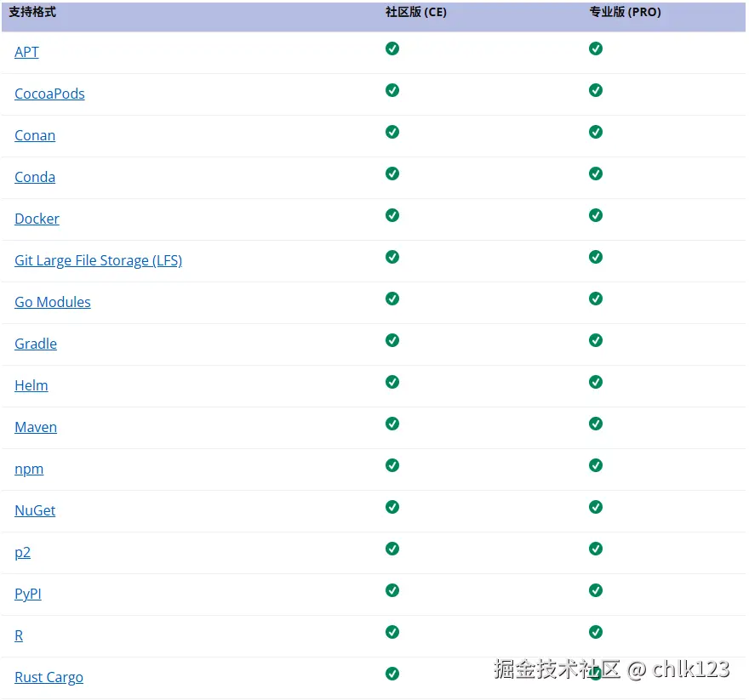The width and height of the screenshot is (749, 700).
Task: Click the PRO checkmark icon for APT
Action: tap(596, 48)
